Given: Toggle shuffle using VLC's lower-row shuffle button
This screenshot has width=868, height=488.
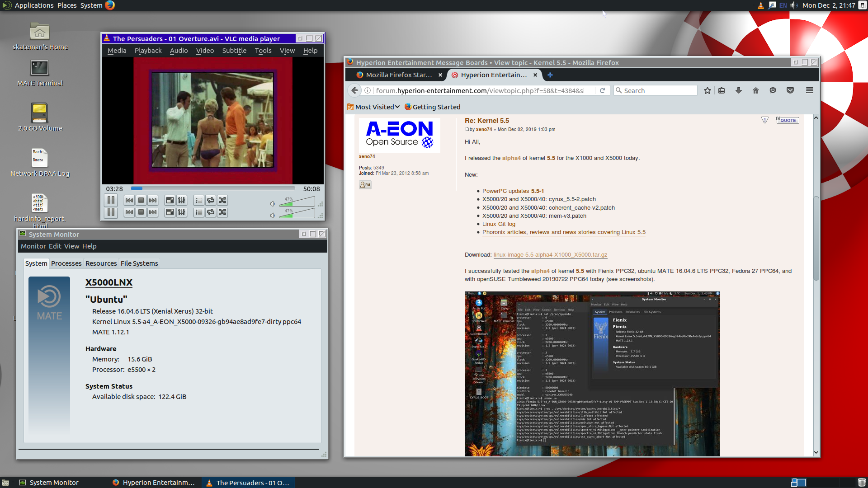Looking at the screenshot, I should point(222,212).
